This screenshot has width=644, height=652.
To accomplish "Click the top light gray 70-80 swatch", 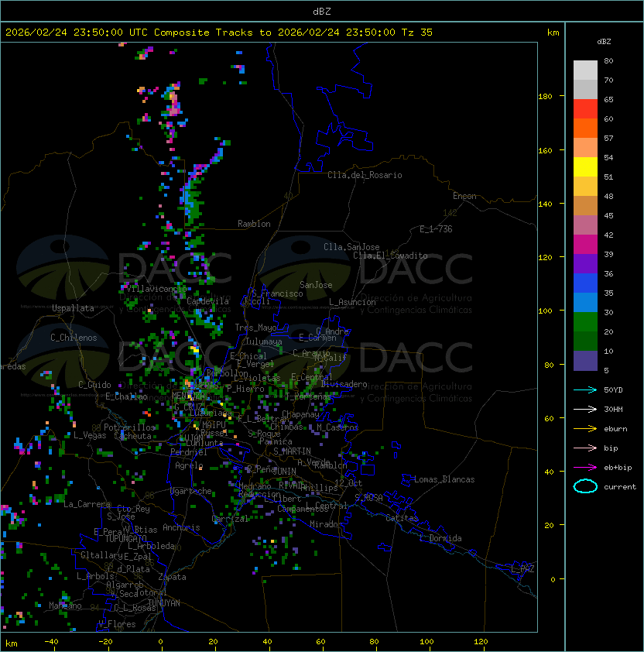I will (x=585, y=70).
